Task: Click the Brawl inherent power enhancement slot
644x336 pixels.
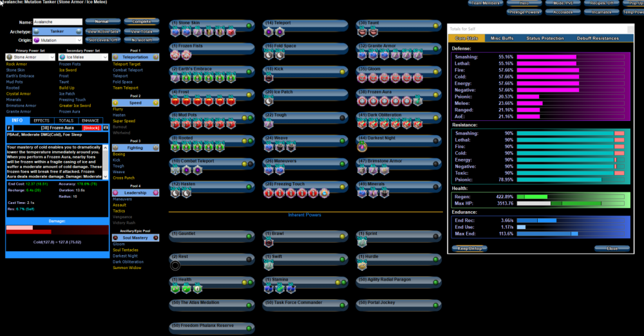Action: coord(269,243)
